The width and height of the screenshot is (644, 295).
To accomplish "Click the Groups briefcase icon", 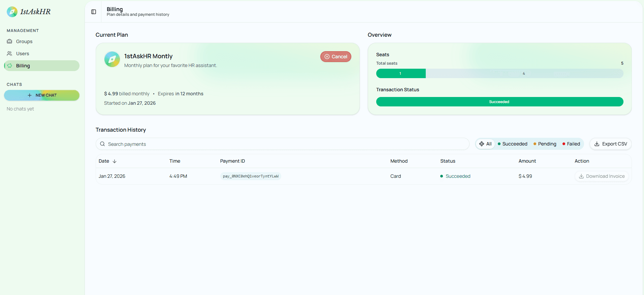I will point(10,41).
